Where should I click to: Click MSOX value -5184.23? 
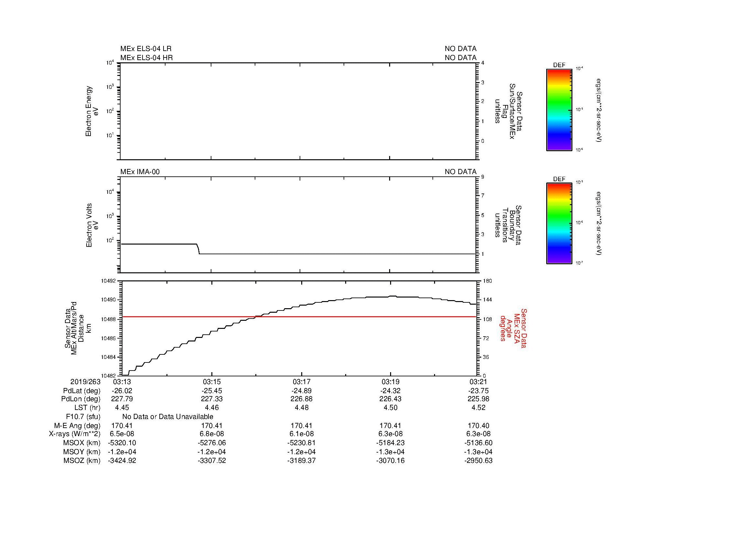click(390, 443)
